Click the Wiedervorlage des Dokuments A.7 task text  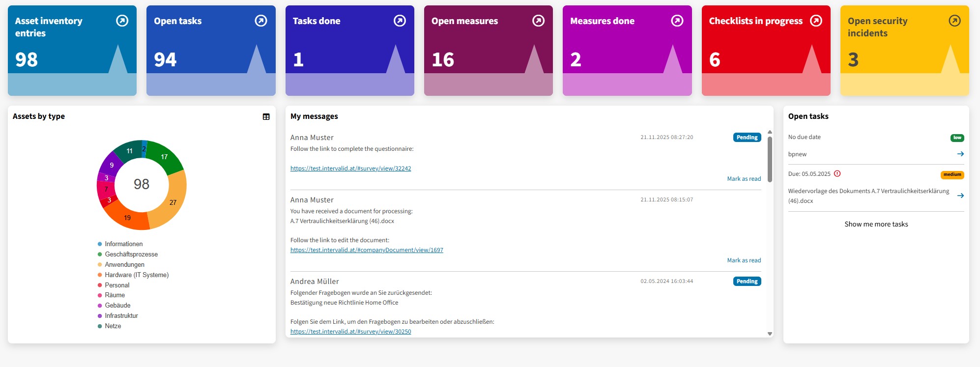point(868,196)
